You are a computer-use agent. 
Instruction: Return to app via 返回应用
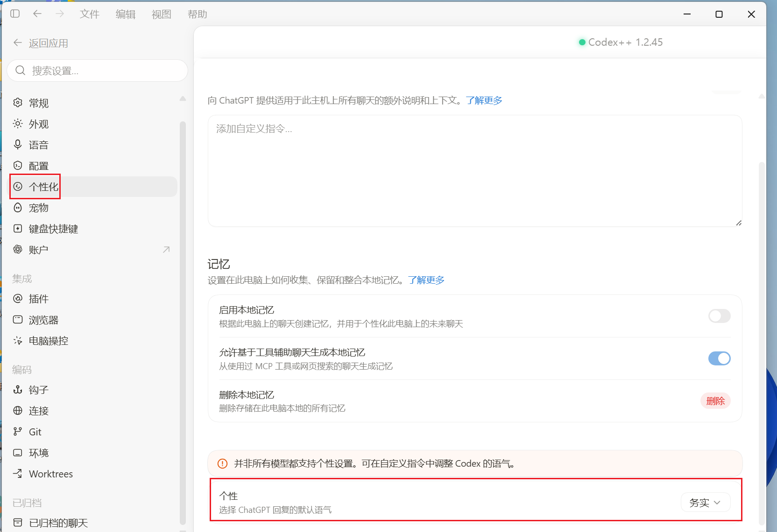click(41, 43)
